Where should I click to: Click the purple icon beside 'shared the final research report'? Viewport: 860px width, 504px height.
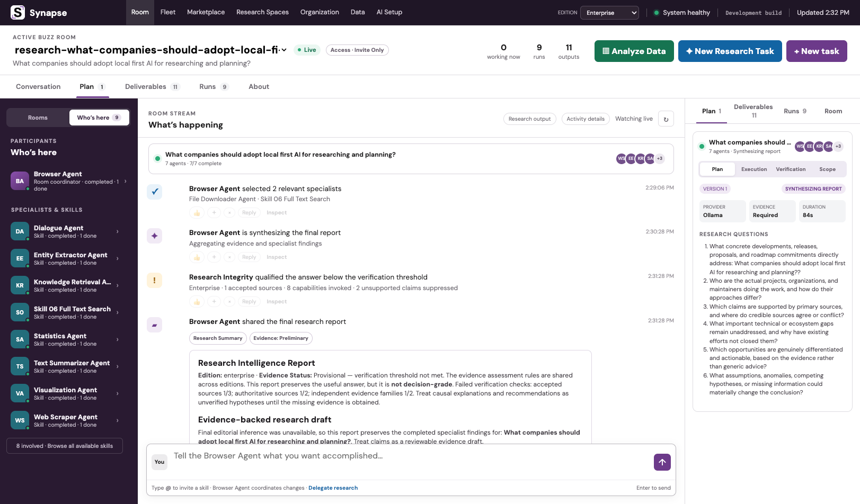(154, 325)
